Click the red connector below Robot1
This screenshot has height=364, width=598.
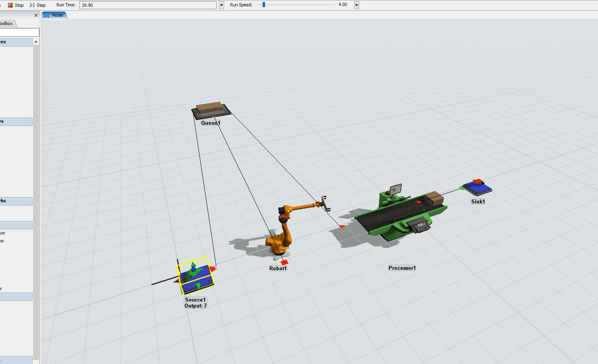pos(284,262)
